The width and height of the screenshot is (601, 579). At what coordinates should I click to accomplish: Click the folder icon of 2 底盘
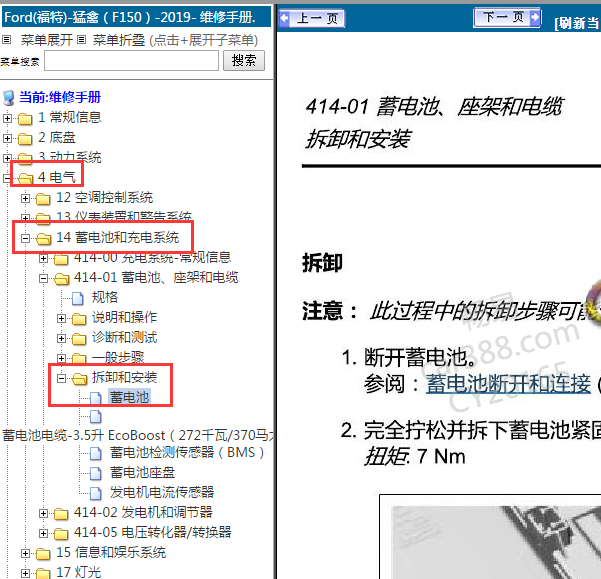click(25, 139)
